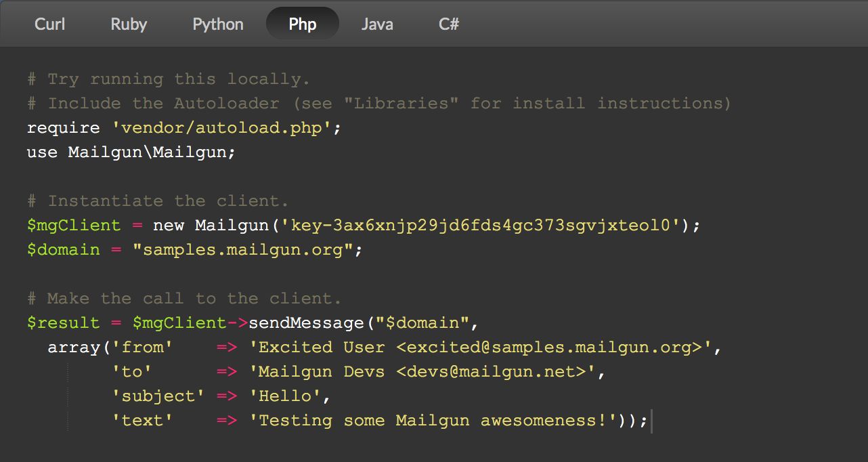Click the $mgClient variable declaration

73,226
